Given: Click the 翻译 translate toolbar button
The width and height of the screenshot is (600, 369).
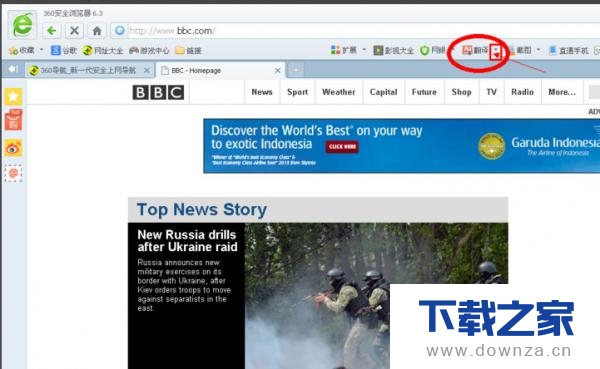Looking at the screenshot, I should tap(475, 50).
